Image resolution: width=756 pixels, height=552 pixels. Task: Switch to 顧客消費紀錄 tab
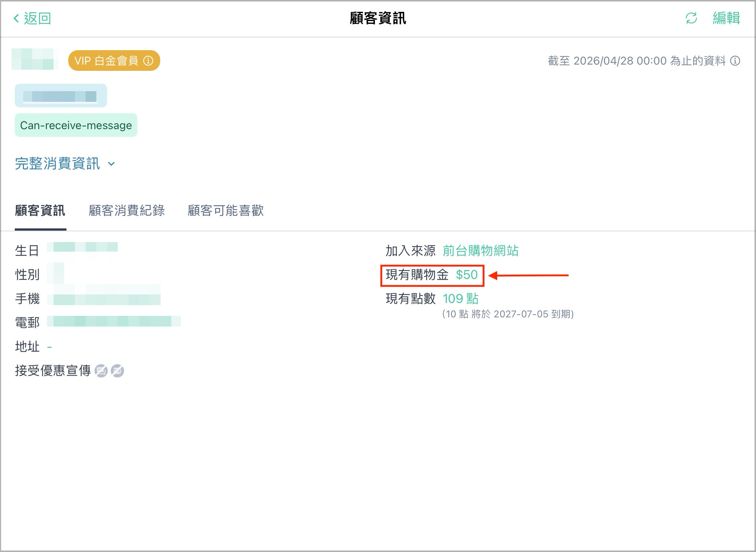pyautogui.click(x=127, y=211)
